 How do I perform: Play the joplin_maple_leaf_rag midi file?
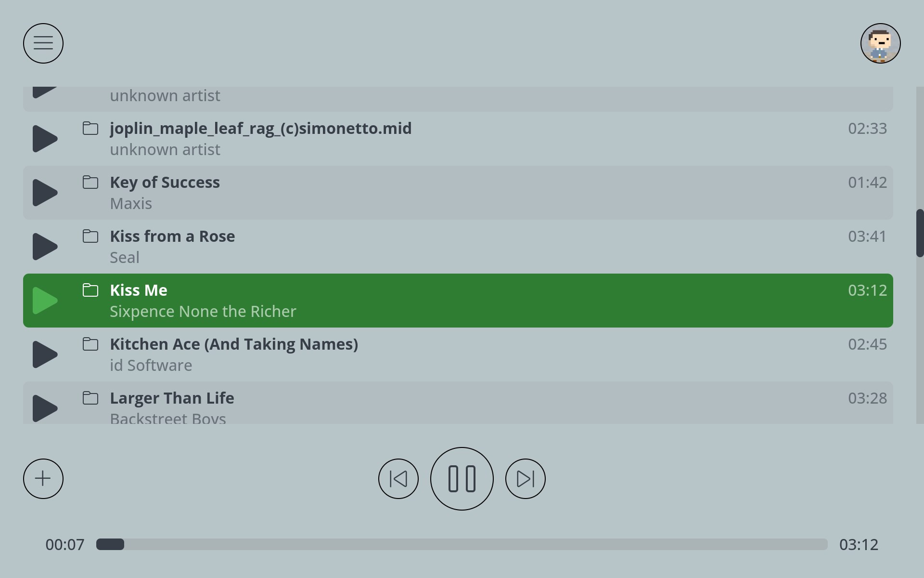[x=44, y=138]
